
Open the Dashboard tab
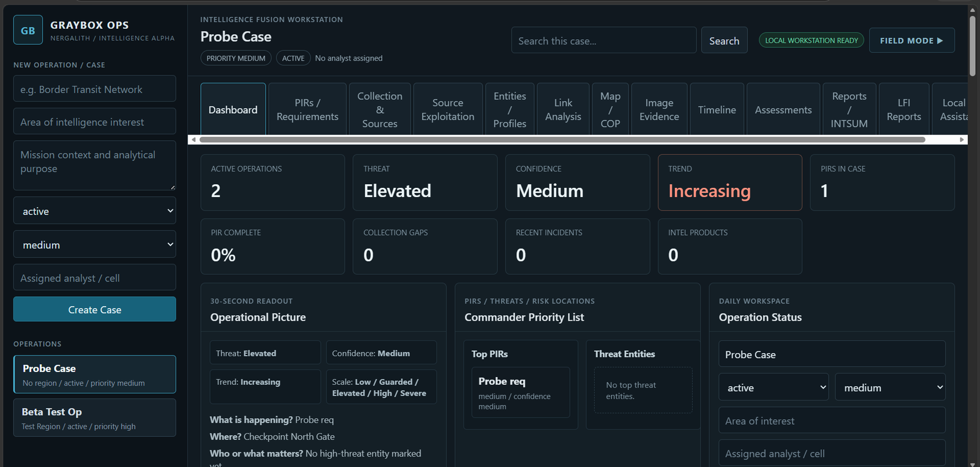coord(233,110)
